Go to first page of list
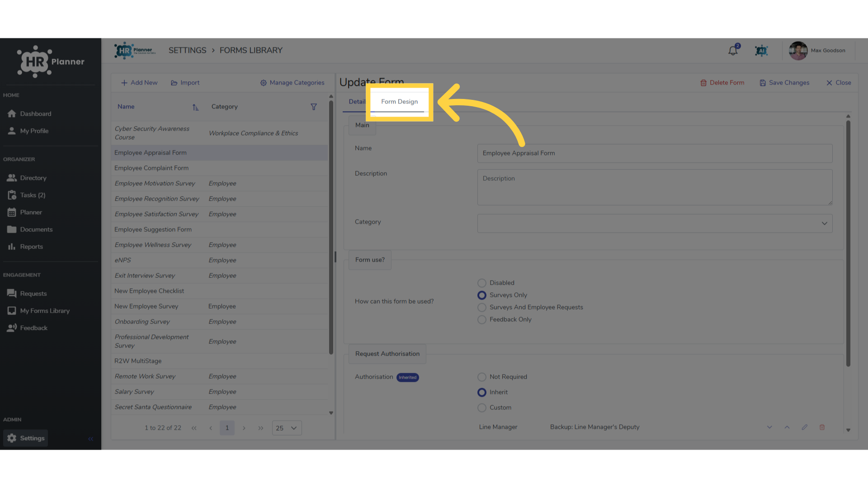Image resolution: width=868 pixels, height=488 pixels. (x=194, y=428)
